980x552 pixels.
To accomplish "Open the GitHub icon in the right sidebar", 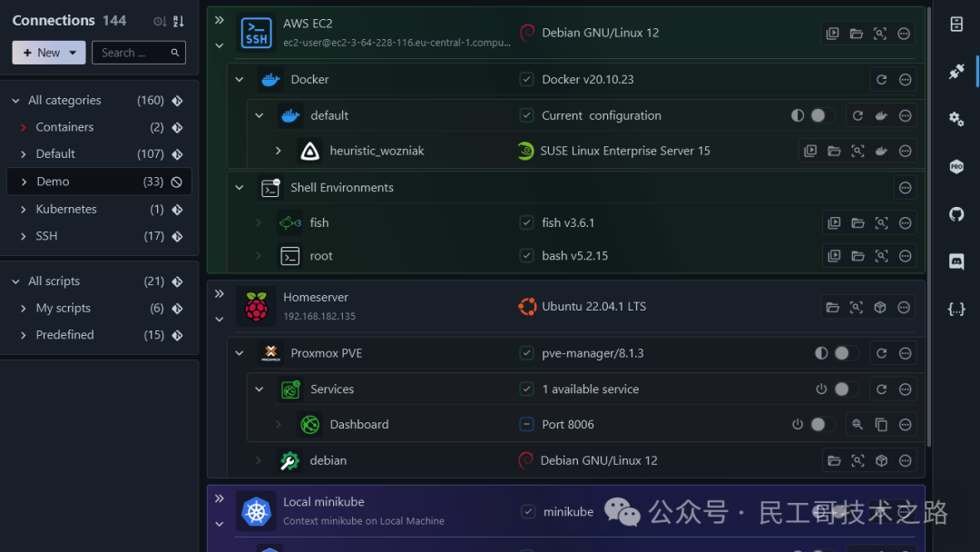I will pos(955,214).
